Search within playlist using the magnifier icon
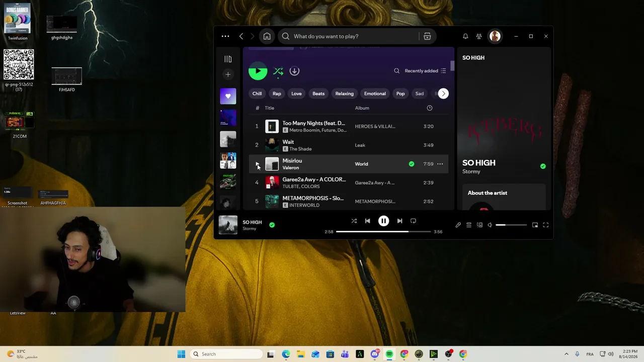 click(x=396, y=71)
